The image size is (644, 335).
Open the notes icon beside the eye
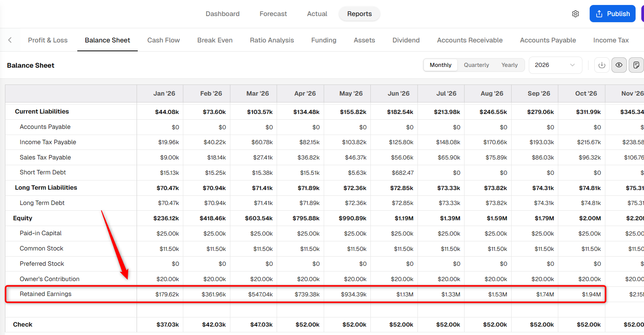pyautogui.click(x=636, y=65)
